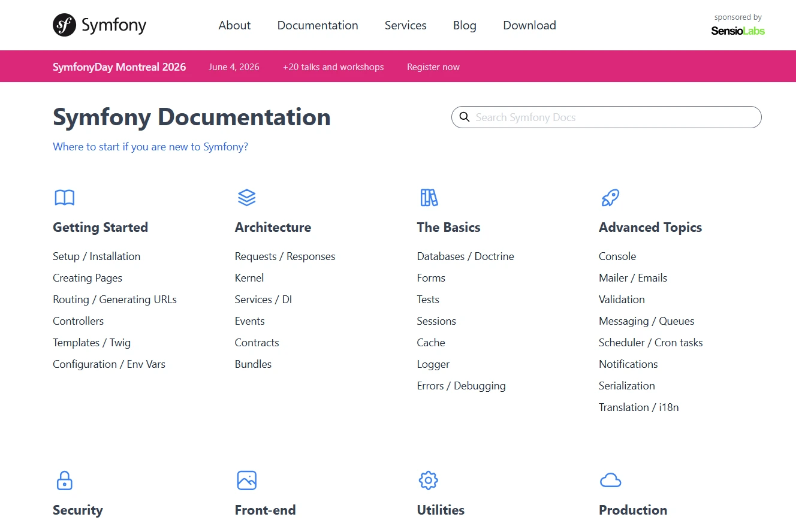Click the SymfonyDay Montreal 2026 banner link

(119, 66)
